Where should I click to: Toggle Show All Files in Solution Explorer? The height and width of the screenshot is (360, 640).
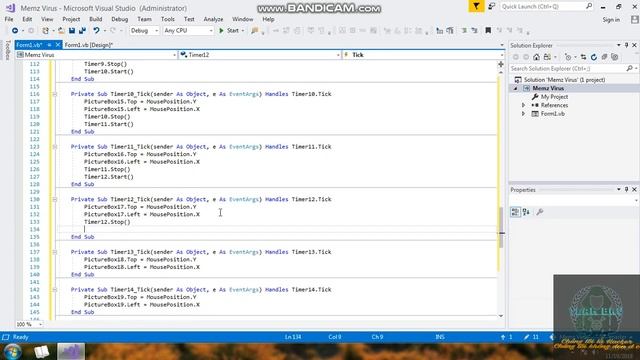[615, 57]
